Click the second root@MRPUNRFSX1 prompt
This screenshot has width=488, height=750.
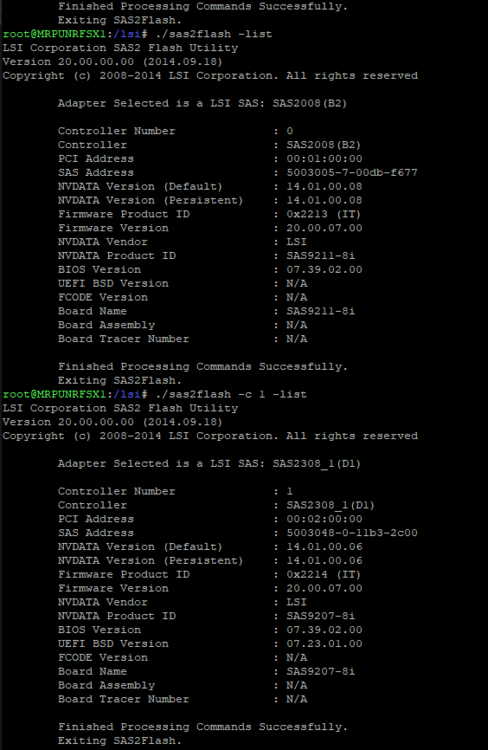(x=54, y=394)
